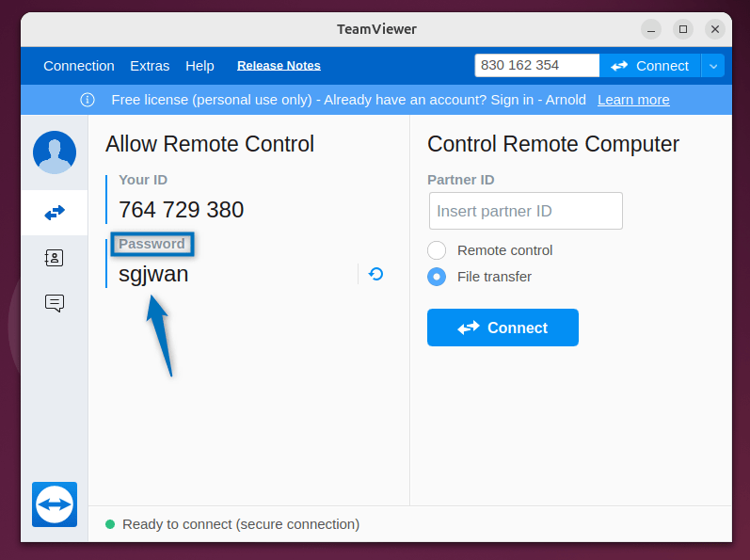Viewport: 750px width, 560px height.
Task: Click the Connect button in top toolbar
Action: (650, 66)
